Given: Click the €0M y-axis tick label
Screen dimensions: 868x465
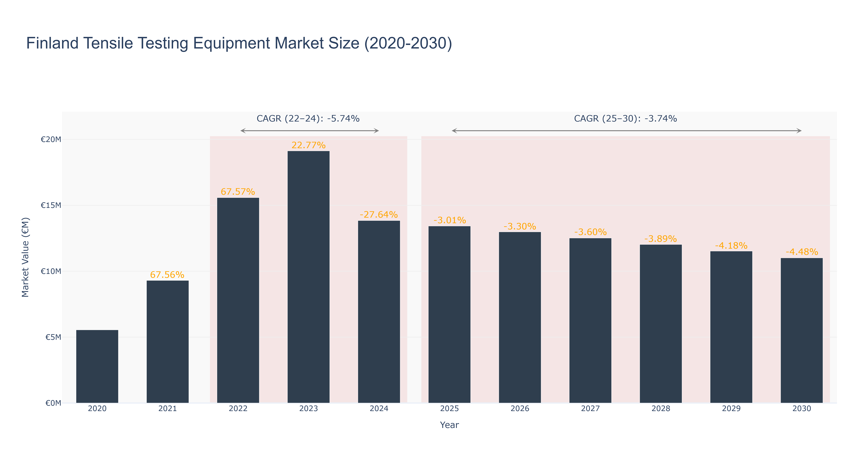Looking at the screenshot, I should [53, 403].
